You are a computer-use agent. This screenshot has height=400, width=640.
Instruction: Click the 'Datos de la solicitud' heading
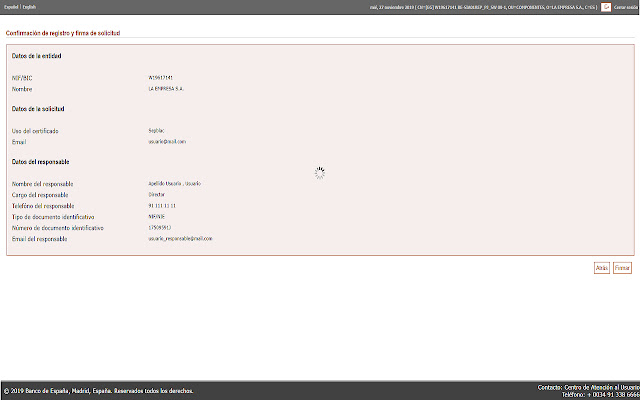pyautogui.click(x=38, y=109)
